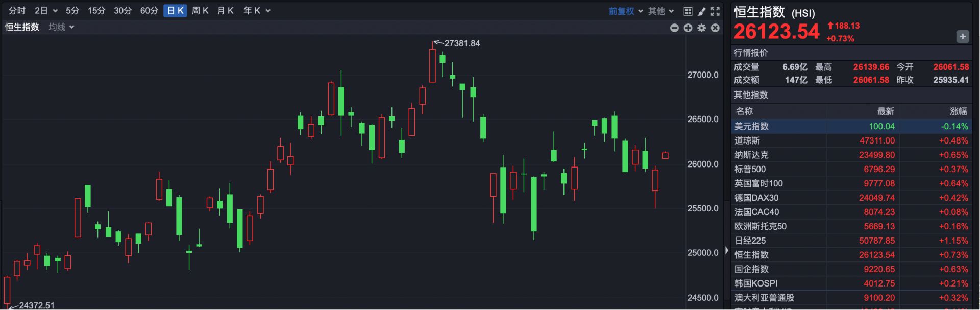Zoom out the chart with minus icon

pyautogui.click(x=674, y=28)
